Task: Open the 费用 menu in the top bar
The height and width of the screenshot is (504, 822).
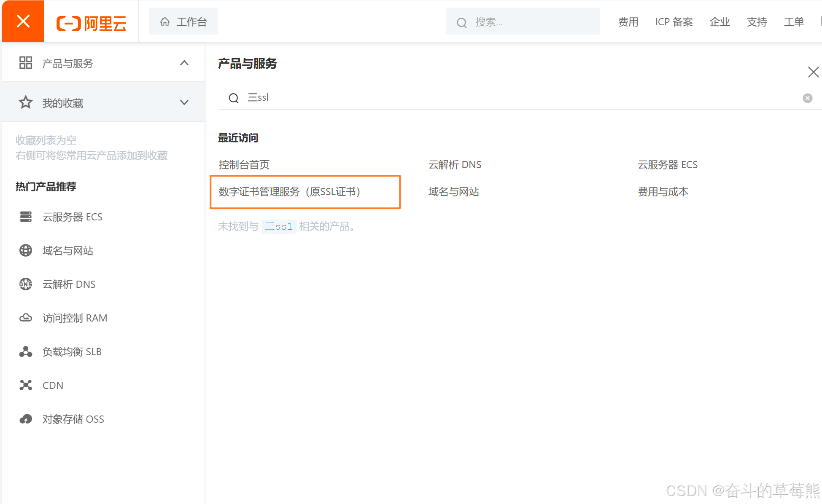Action: pyautogui.click(x=628, y=22)
